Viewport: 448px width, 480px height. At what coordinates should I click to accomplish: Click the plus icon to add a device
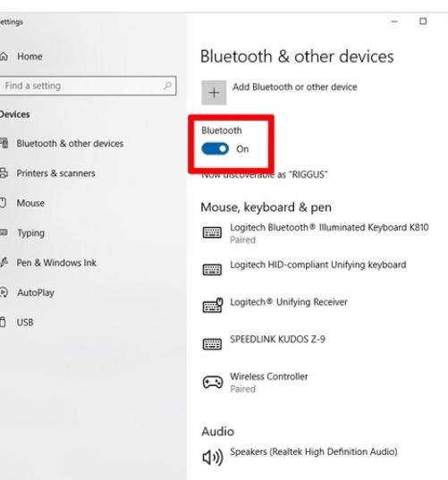coord(214,92)
